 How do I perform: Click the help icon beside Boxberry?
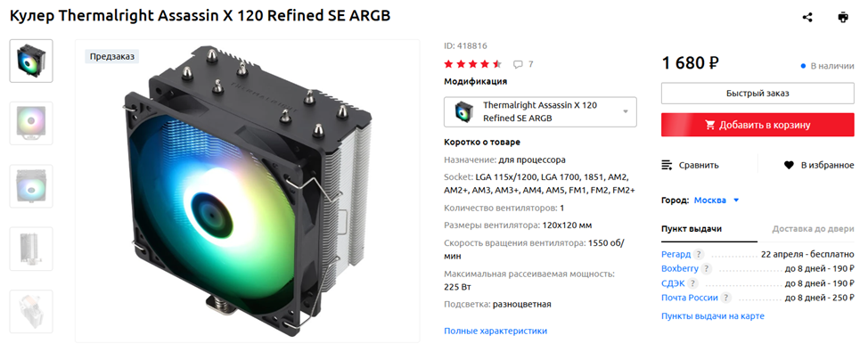pyautogui.click(x=707, y=268)
